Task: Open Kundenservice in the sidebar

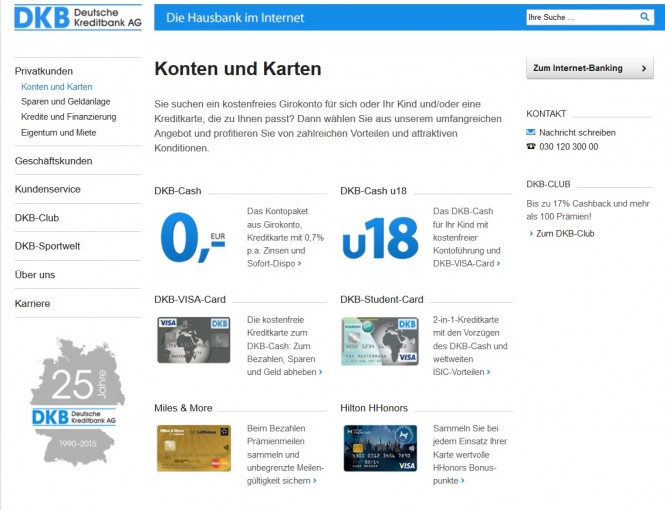Action: 48,190
